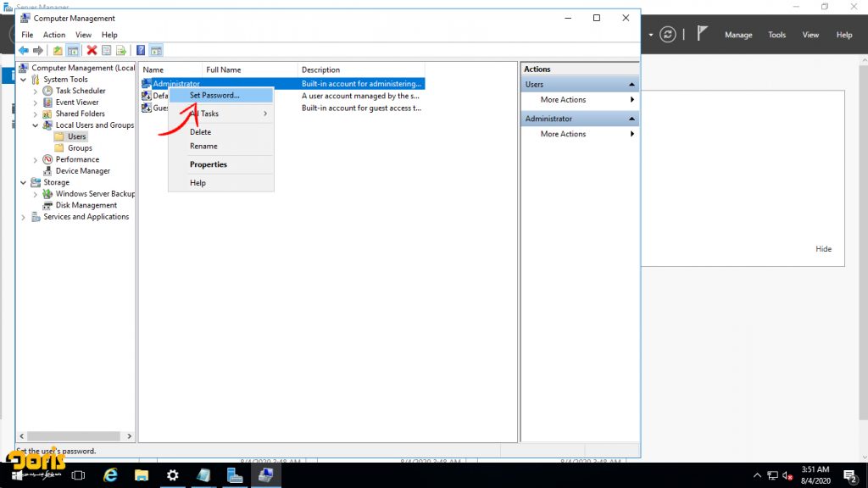Expand Task Scheduler chevron

coord(36,91)
